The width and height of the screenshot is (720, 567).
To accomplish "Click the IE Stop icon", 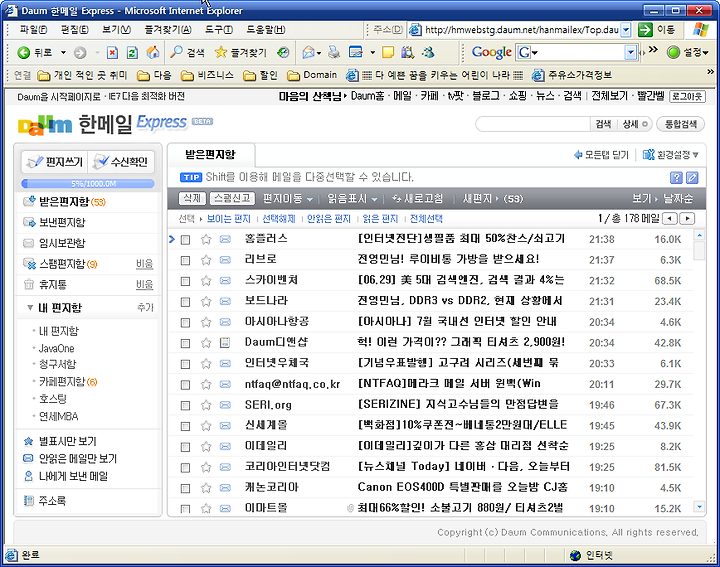I will coord(112,53).
